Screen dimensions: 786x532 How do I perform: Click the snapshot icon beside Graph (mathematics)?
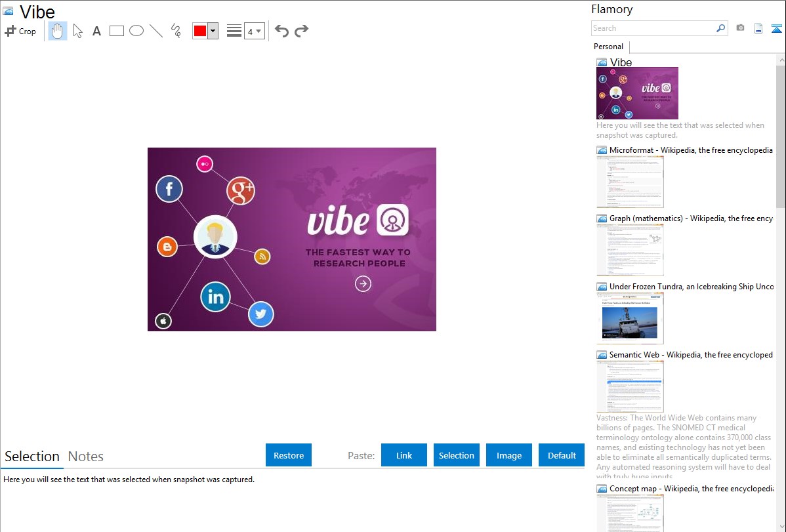tap(602, 218)
